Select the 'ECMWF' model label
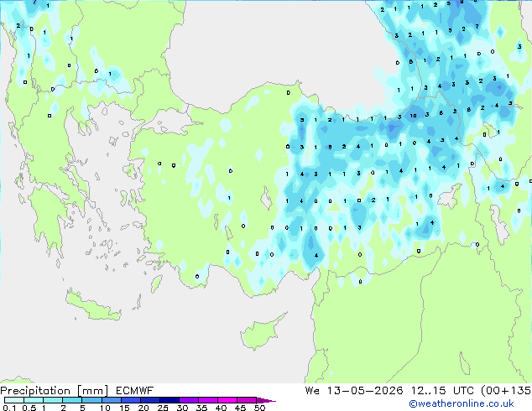 coord(135,391)
